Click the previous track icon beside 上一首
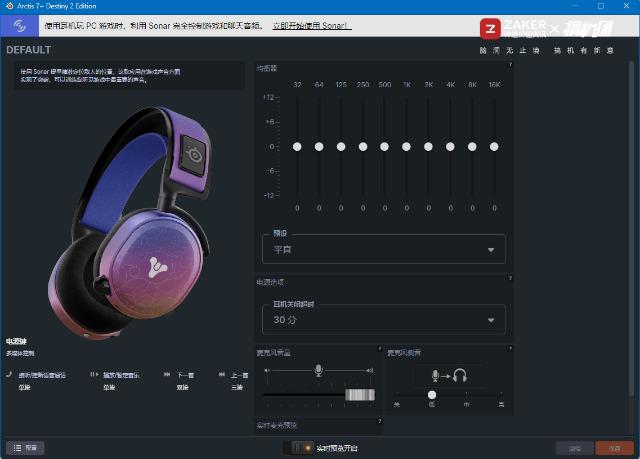 pos(222,374)
